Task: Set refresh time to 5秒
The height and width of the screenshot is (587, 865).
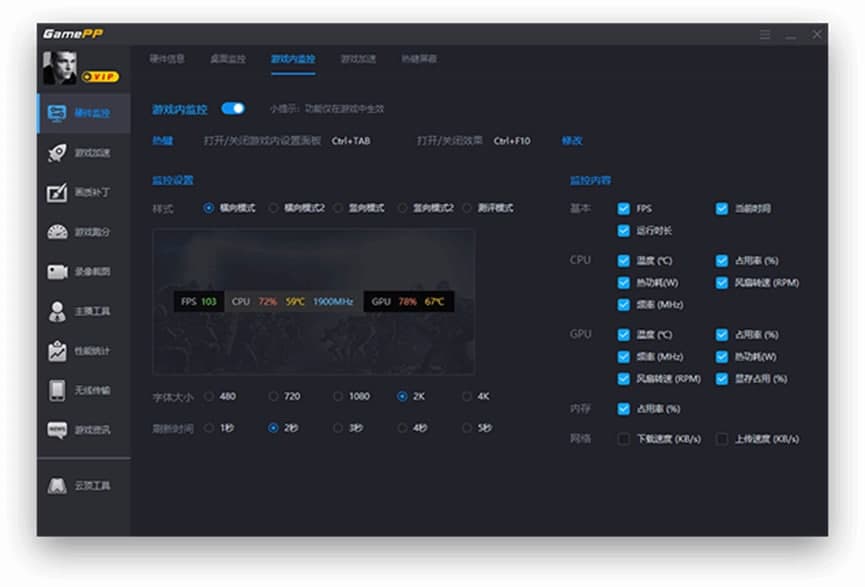Action: point(467,428)
